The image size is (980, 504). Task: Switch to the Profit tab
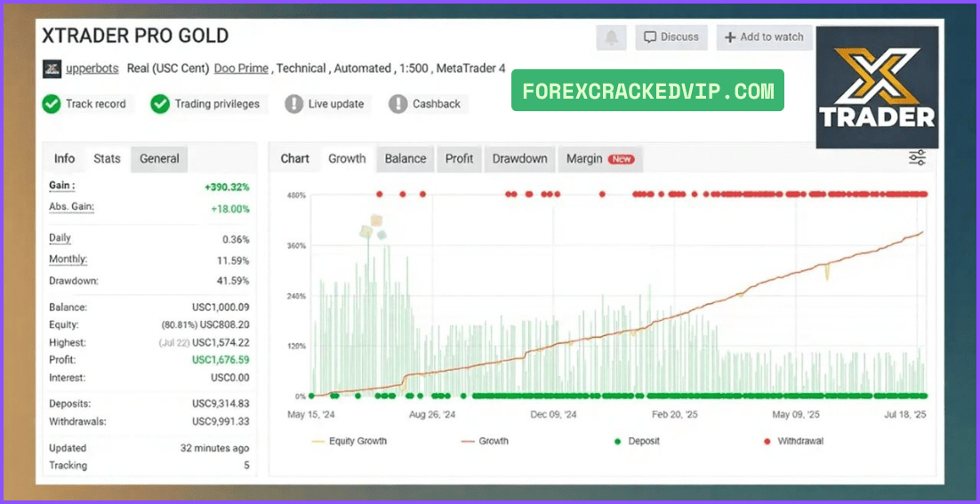click(460, 158)
